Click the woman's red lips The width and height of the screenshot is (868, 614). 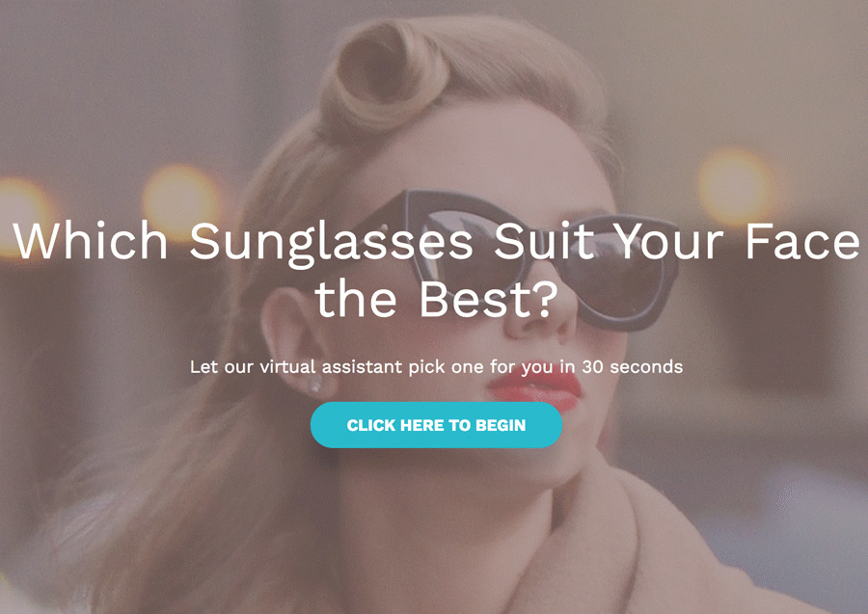pos(536,388)
